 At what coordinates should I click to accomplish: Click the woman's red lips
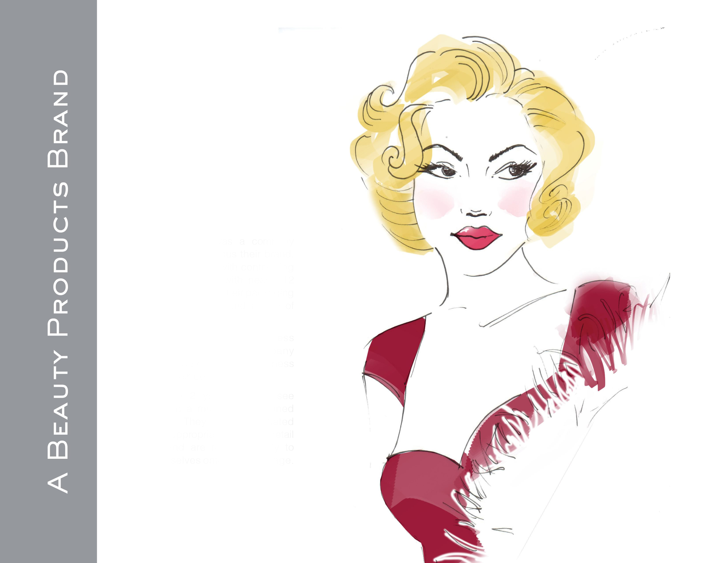(x=476, y=237)
